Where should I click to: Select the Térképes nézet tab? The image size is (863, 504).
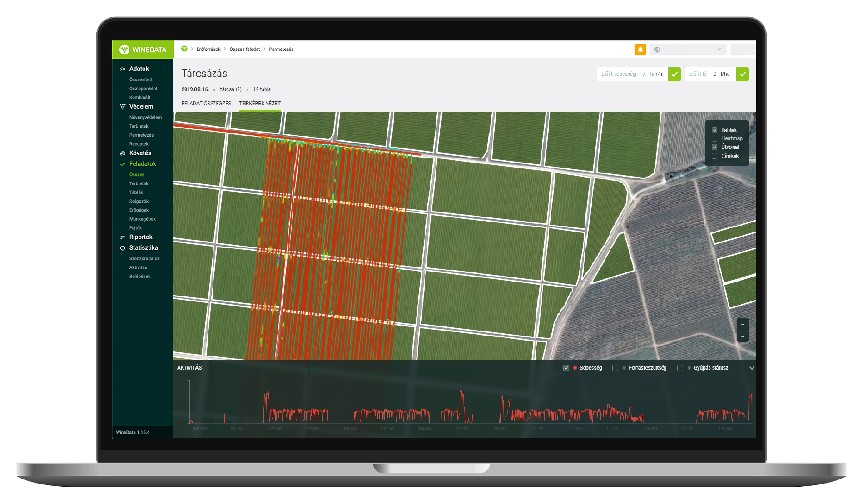260,104
